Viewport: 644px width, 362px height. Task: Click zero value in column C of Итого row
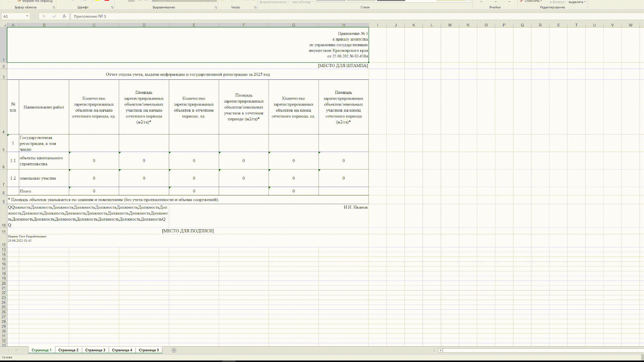coord(94,191)
